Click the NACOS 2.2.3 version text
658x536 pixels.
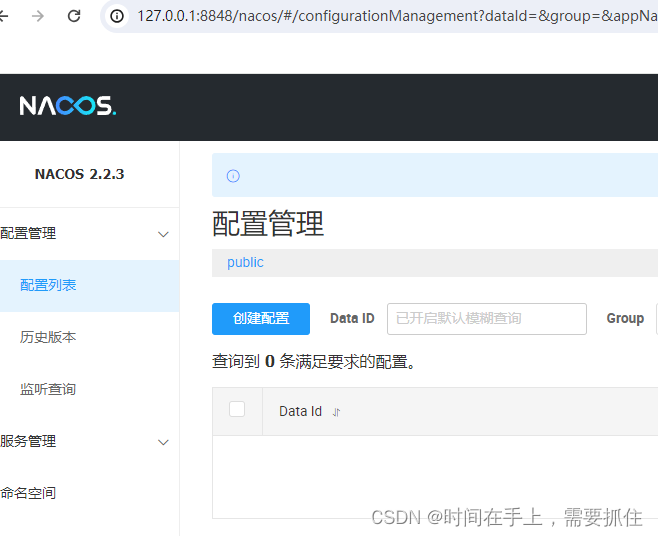point(79,174)
